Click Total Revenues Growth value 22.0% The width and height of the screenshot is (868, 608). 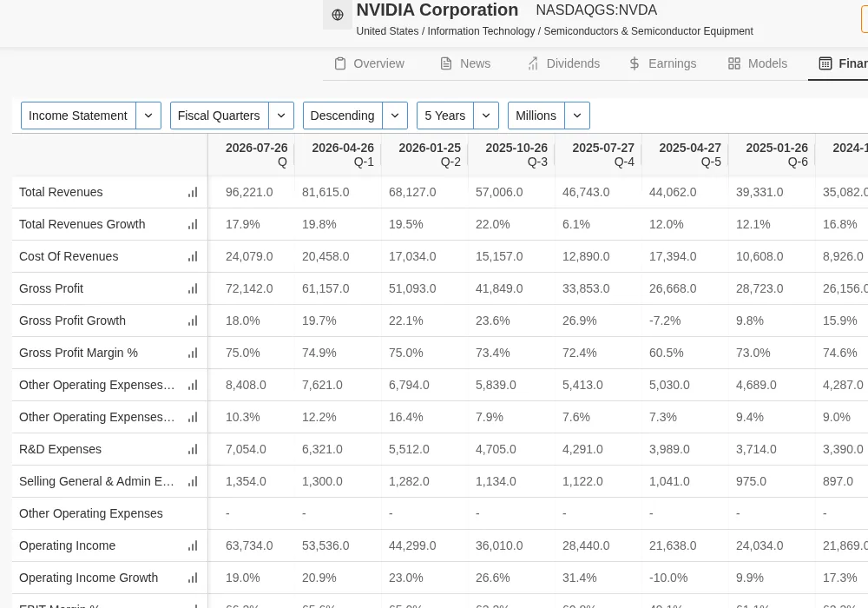[493, 224]
